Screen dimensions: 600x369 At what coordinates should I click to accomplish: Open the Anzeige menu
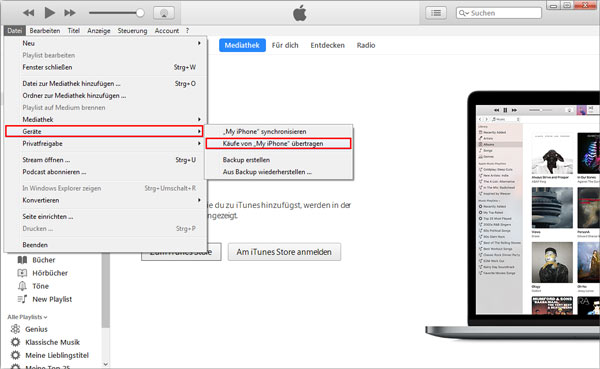(99, 31)
